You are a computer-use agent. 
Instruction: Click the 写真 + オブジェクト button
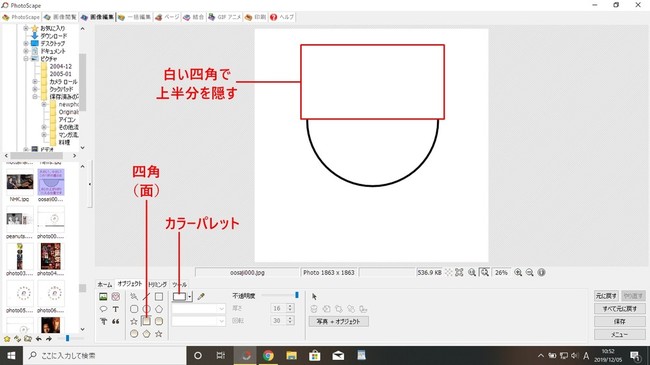(338, 321)
